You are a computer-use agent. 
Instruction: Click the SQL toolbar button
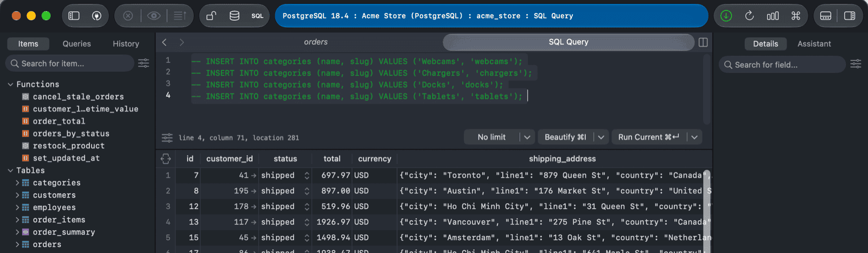257,16
